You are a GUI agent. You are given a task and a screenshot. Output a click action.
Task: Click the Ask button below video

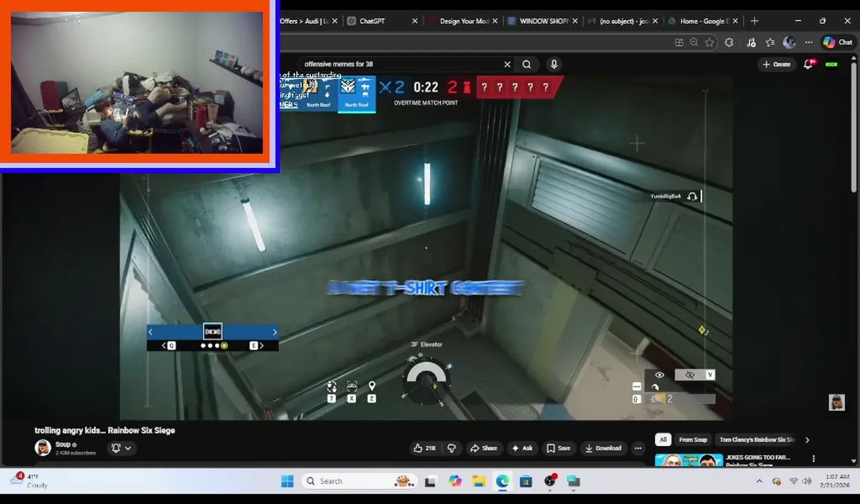click(x=522, y=448)
